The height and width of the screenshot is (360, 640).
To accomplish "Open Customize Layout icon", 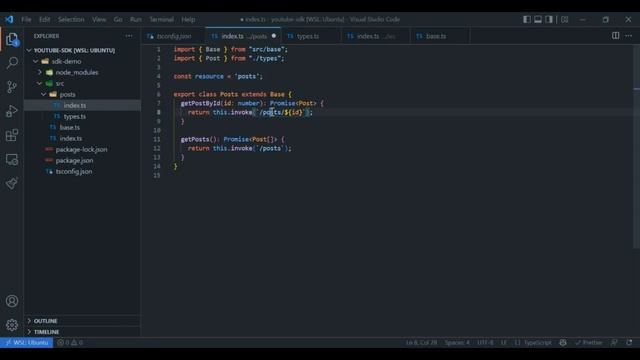I will click(x=564, y=19).
